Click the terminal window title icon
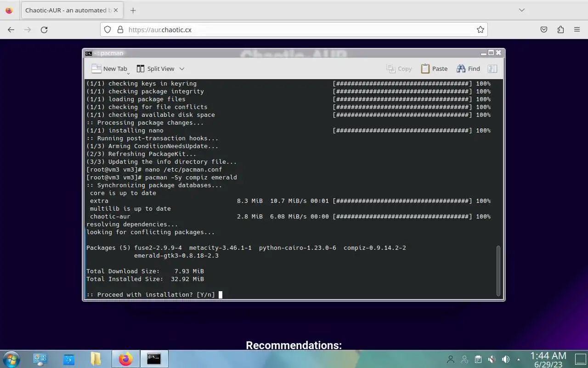This screenshot has width=588, height=368. 89,53
